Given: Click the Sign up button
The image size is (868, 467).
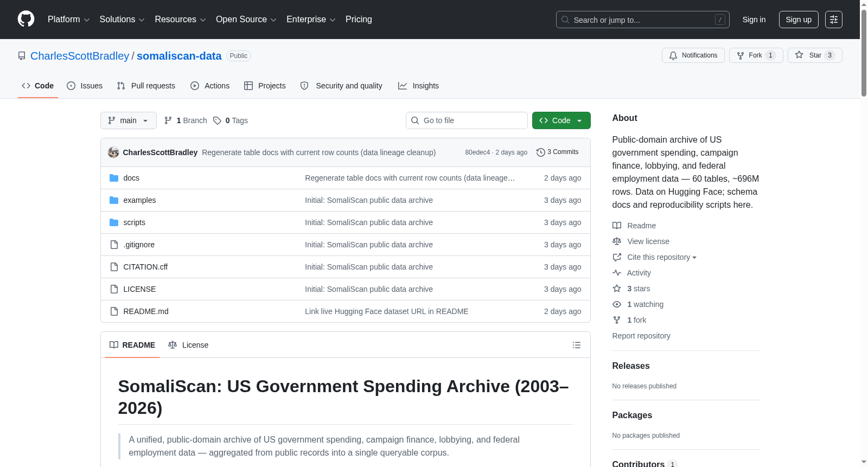Looking at the screenshot, I should pyautogui.click(x=799, y=20).
